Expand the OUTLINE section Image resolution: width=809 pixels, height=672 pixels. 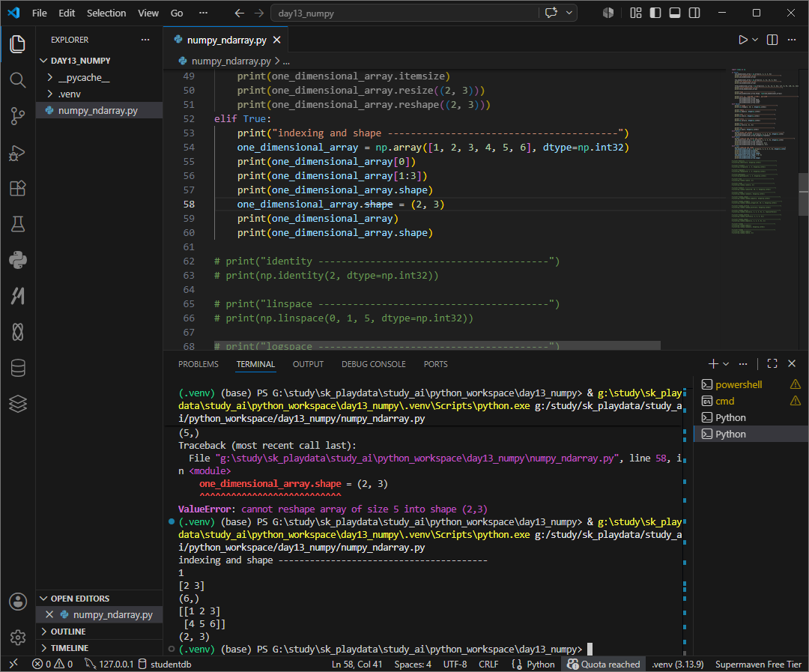[99, 632]
